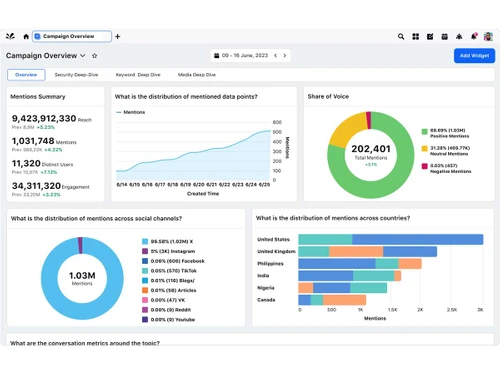Click the Add Widget button
Screen dimensions: 500x375
coord(474,56)
